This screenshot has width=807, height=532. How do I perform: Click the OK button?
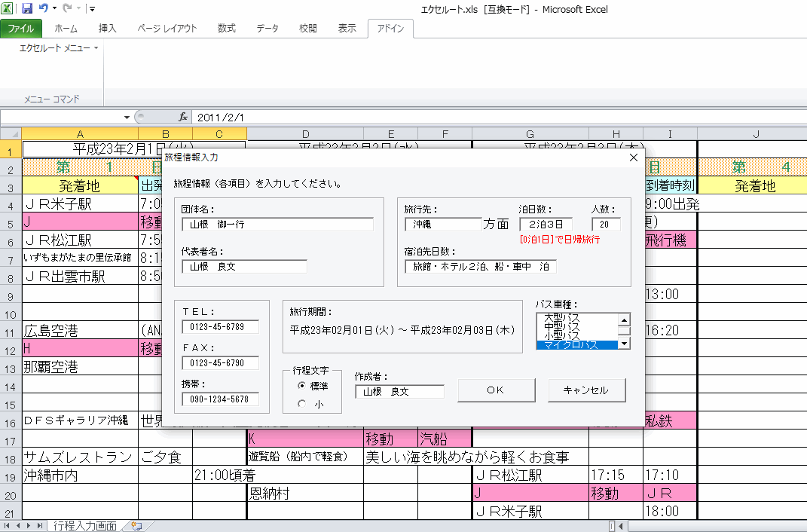tap(496, 390)
